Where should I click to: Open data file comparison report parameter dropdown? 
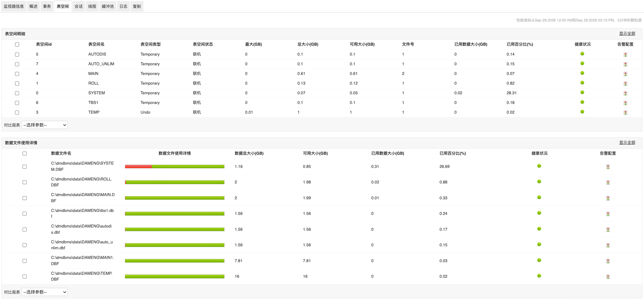pyautogui.click(x=44, y=292)
